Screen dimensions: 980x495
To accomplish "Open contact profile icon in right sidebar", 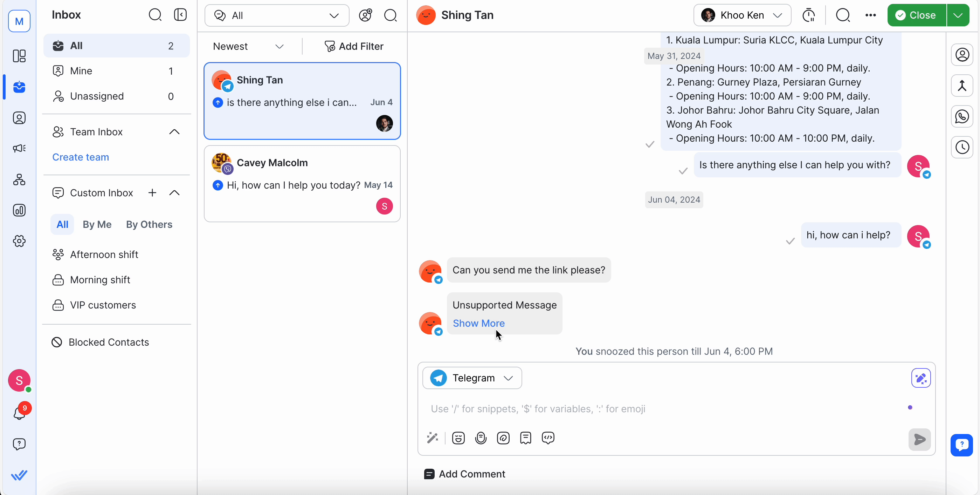I will 962,54.
